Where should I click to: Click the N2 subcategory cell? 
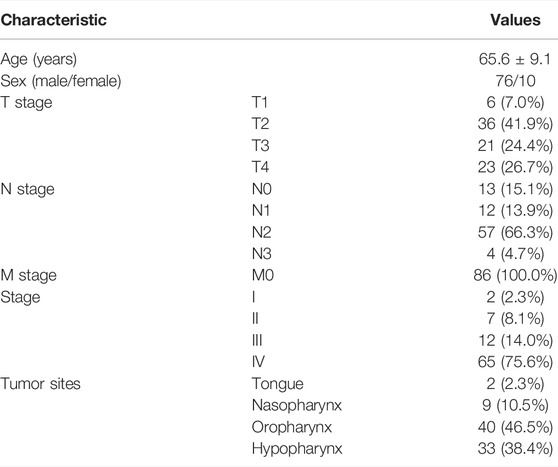(x=262, y=232)
